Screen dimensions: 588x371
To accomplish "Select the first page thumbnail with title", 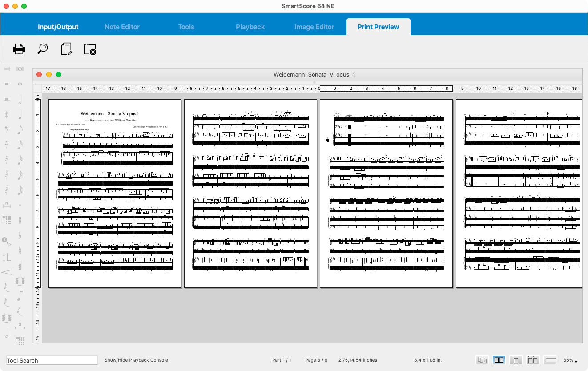I will pos(115,194).
